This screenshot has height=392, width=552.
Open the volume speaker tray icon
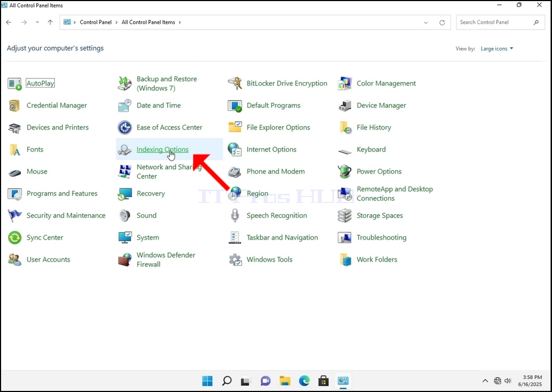507,381
